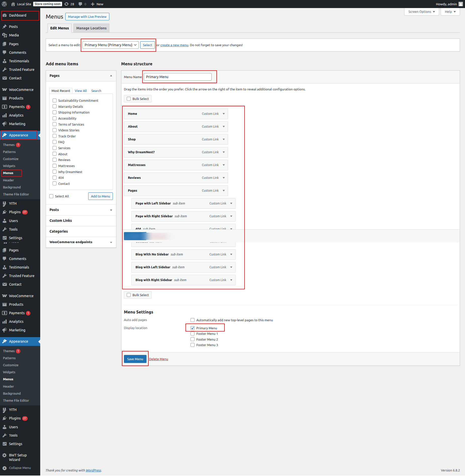Viewport: 465px width, 476px height.
Task: Click the WordPress logo icon in admin bar
Action: [4, 4]
